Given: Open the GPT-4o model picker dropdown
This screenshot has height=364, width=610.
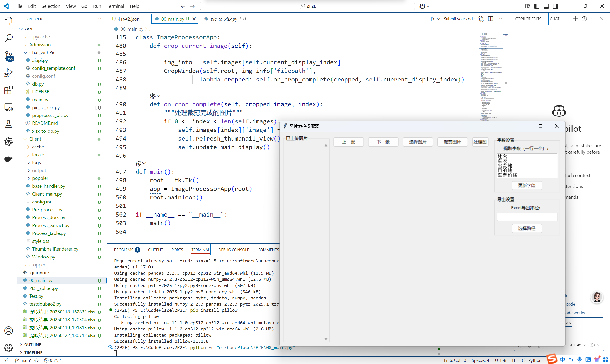Looking at the screenshot, I should click(x=577, y=345).
